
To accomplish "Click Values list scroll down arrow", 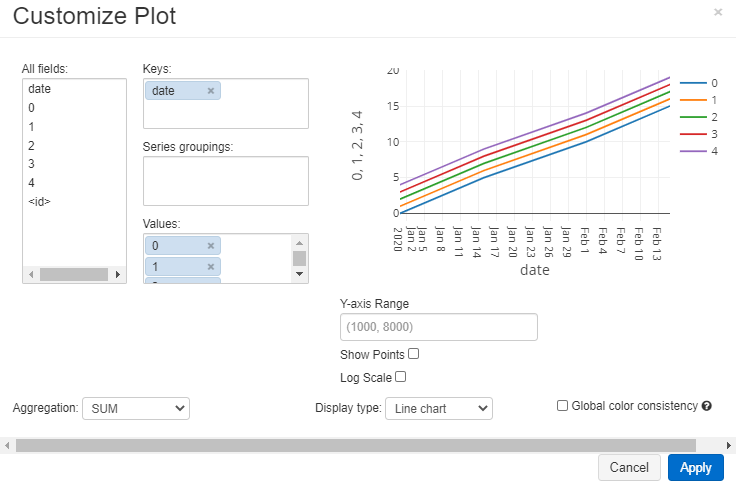I will point(299,274).
